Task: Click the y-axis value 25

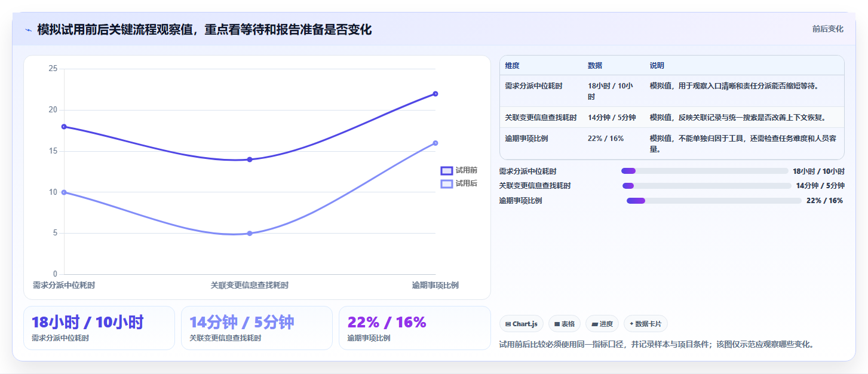Action: pyautogui.click(x=53, y=69)
